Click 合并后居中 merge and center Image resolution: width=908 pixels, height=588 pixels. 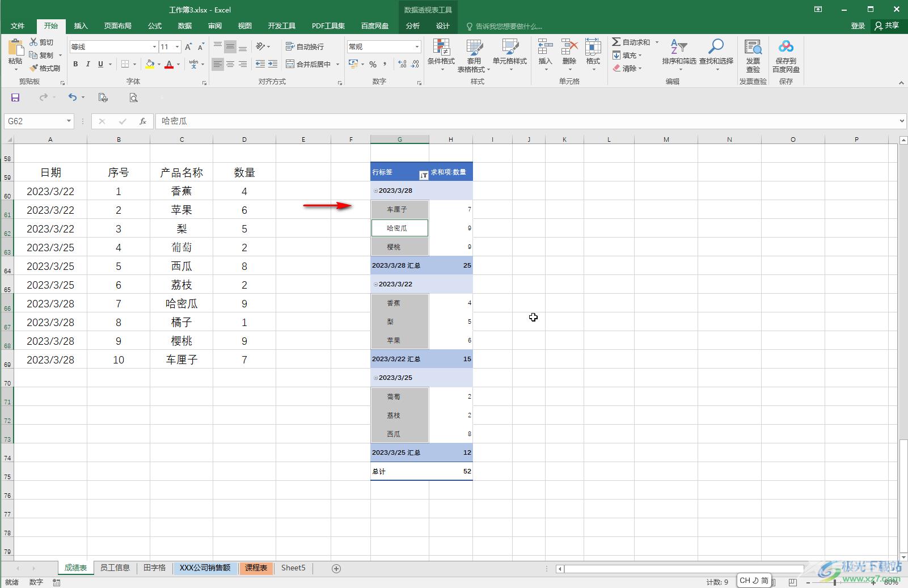pyautogui.click(x=309, y=64)
